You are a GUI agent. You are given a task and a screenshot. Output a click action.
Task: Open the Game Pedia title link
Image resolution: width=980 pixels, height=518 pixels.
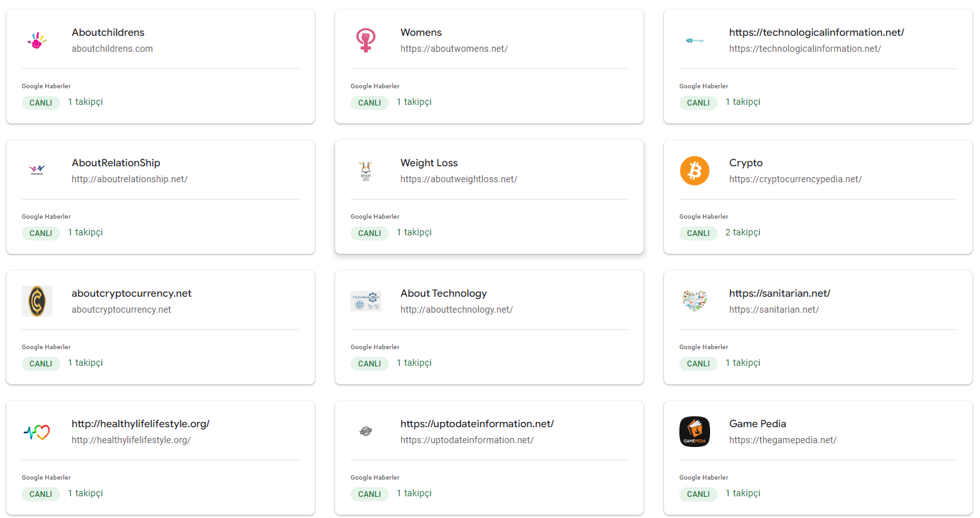757,424
